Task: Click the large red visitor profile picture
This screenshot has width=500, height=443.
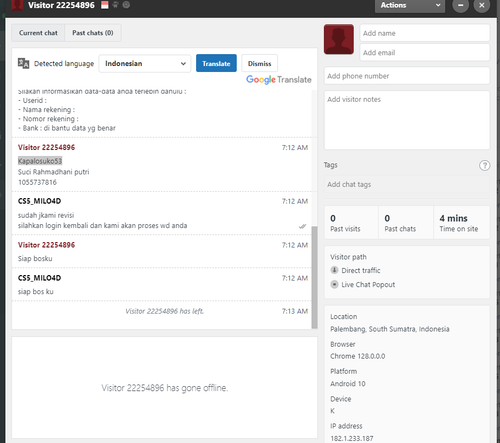Action: (339, 39)
